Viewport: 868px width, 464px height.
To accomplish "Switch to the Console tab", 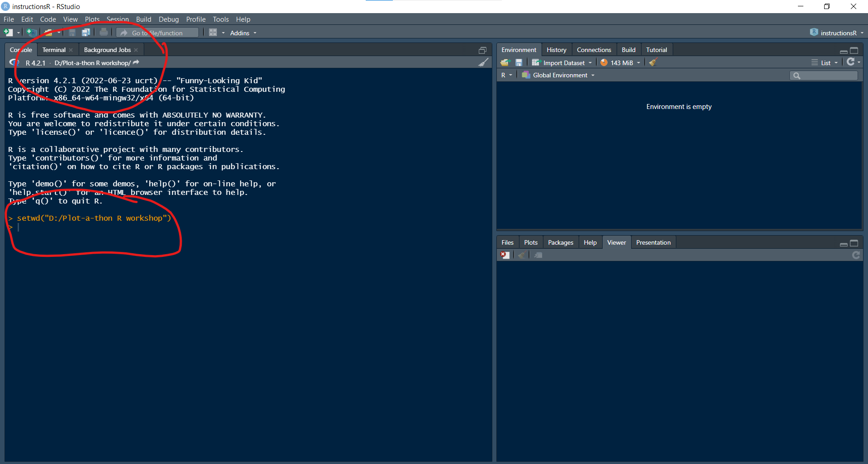I will (x=21, y=50).
